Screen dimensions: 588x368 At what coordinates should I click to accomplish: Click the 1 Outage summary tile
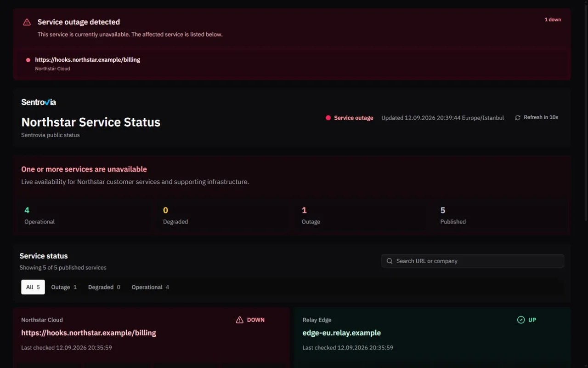pyautogui.click(x=361, y=216)
